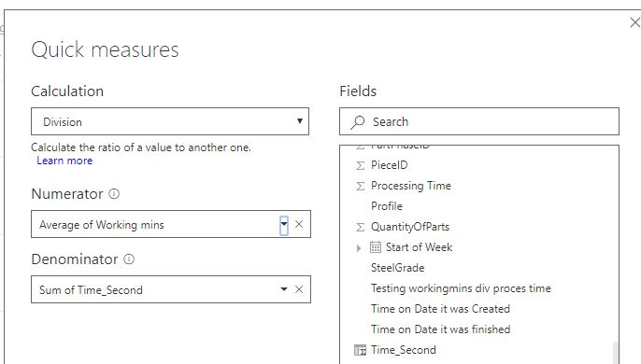This screenshot has height=364, width=641.
Task: Expand the Start of Week hierarchy
Action: 359,248
